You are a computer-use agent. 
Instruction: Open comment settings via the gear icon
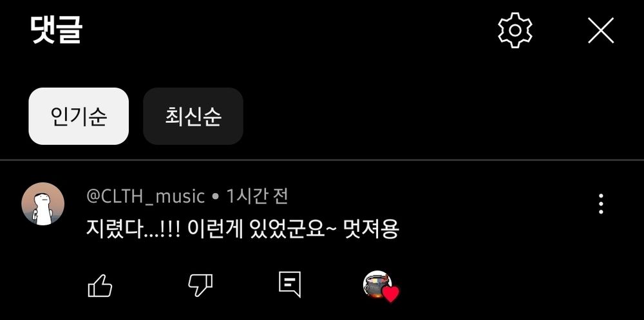click(515, 30)
